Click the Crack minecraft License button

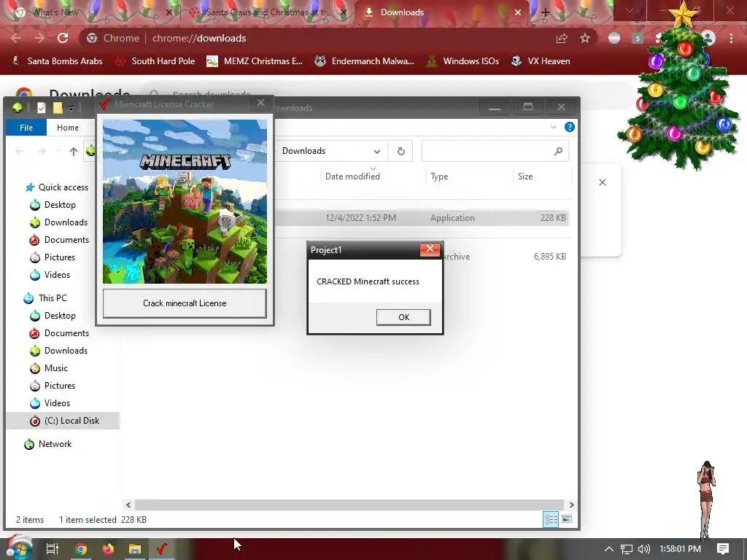point(185,303)
